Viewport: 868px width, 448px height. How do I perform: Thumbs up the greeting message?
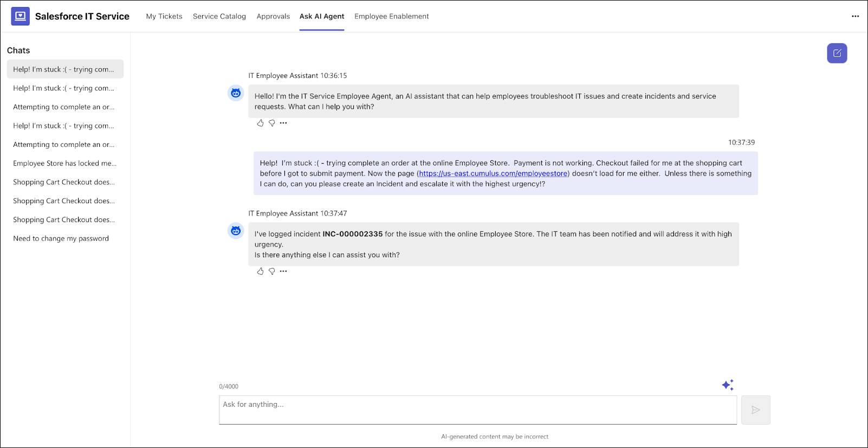(x=260, y=123)
